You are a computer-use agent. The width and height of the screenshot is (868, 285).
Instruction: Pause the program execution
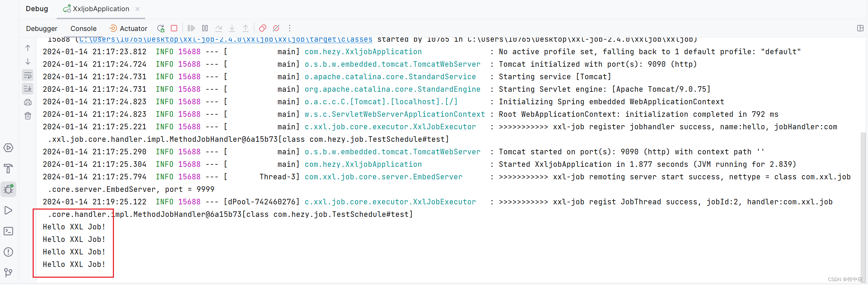pos(205,28)
